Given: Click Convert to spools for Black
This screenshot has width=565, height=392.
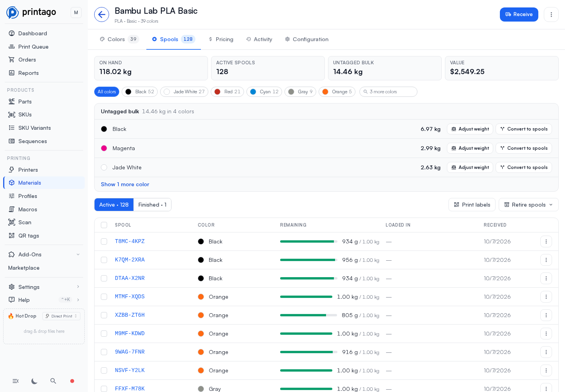Looking at the screenshot, I should tap(524, 129).
